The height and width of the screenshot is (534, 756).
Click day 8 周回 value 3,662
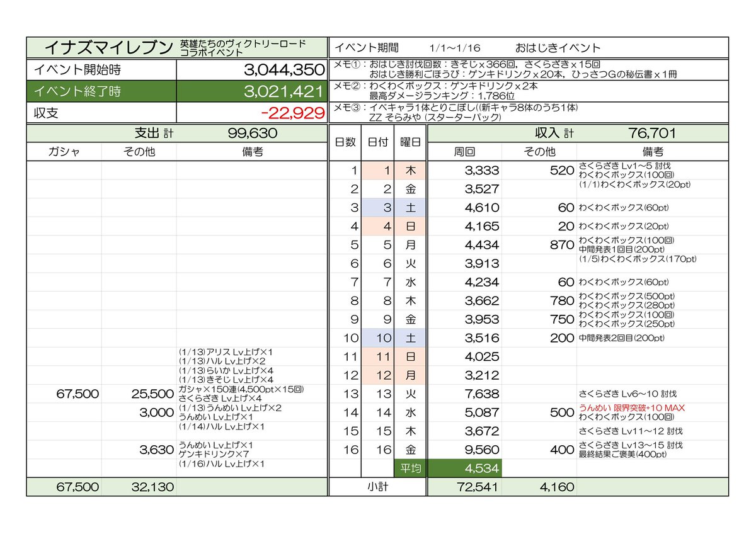(x=482, y=300)
